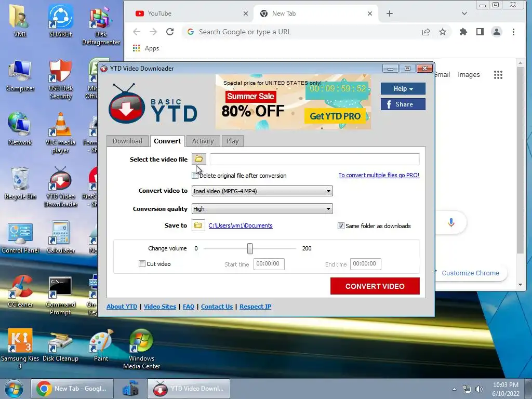Open Windows Start menu orb
Screen dimensions: 532x399
(x=14, y=389)
